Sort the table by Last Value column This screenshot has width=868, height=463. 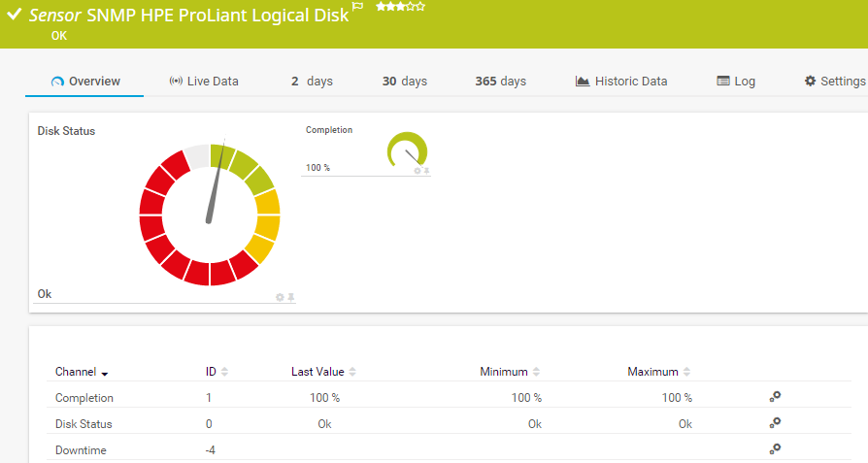coord(323,372)
